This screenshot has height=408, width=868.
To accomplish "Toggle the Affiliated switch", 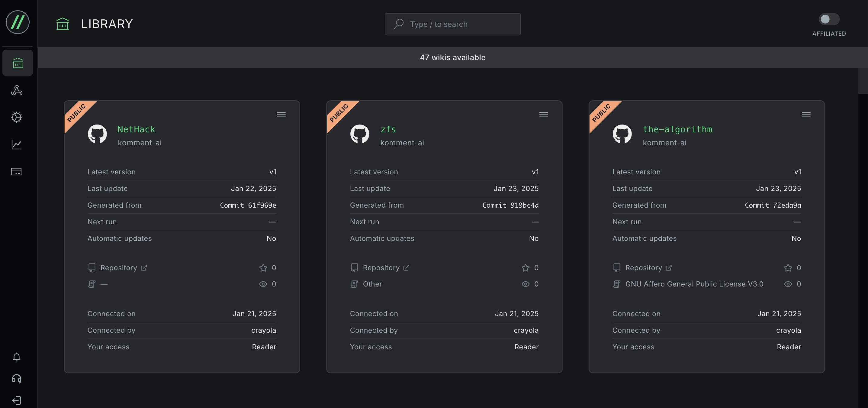I will [829, 19].
